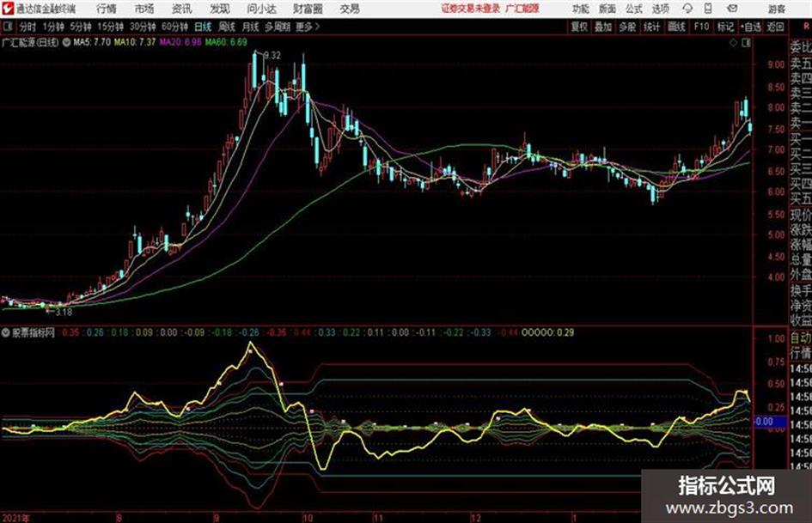This screenshot has width=812, height=523.
Task: Click the 返回 back button
Action: point(775,27)
